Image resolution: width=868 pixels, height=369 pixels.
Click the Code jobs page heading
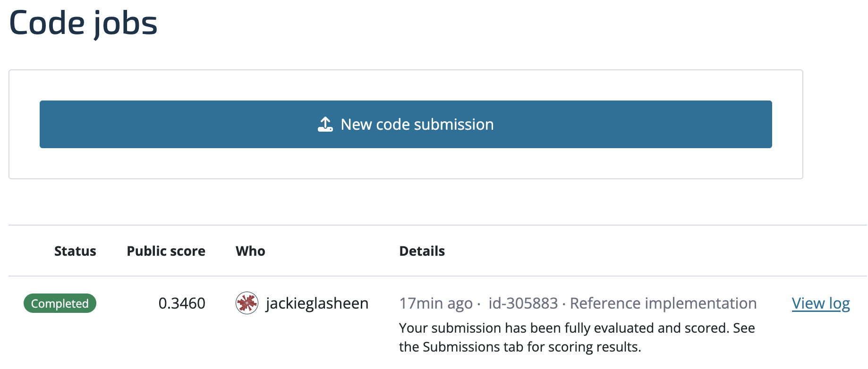[83, 23]
